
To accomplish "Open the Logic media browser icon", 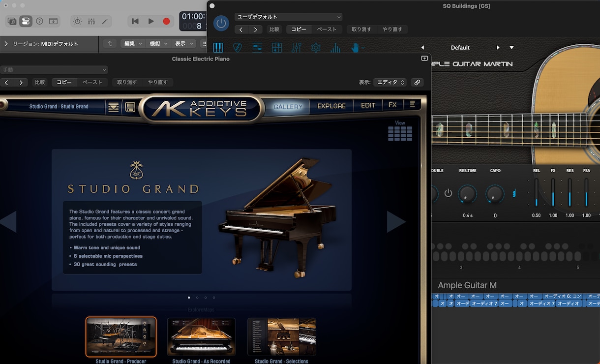I will (x=12, y=22).
